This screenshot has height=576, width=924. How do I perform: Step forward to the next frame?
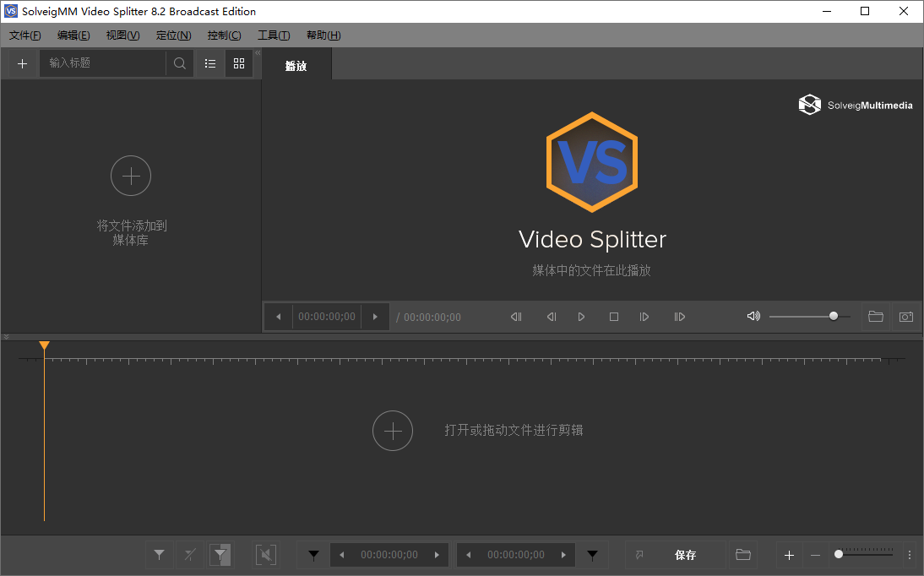point(644,317)
